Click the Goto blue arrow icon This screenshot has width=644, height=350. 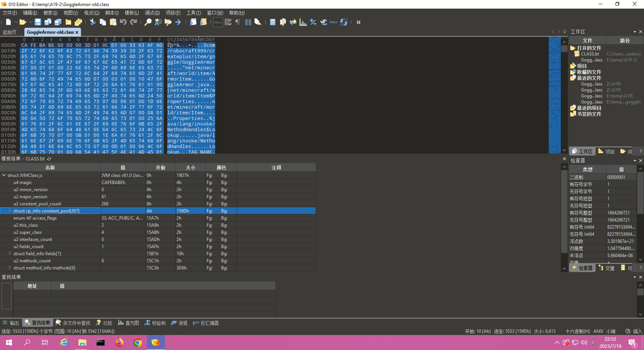(x=178, y=22)
